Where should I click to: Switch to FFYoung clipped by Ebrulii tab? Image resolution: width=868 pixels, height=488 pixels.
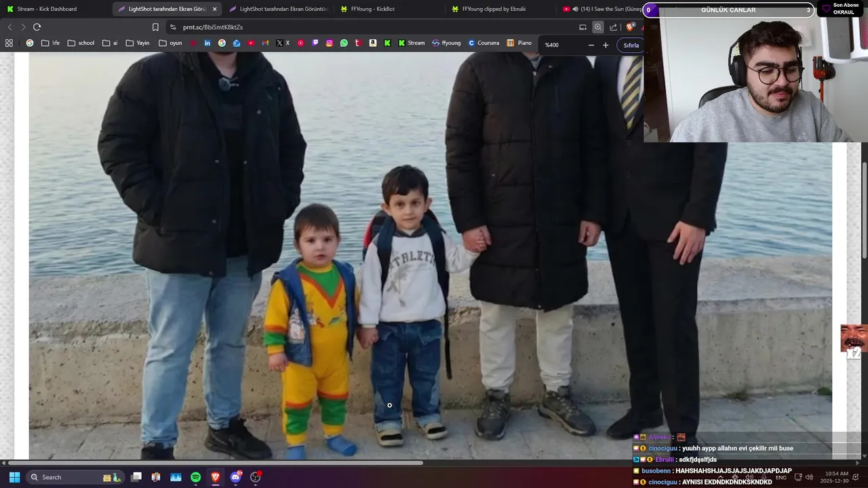(x=500, y=9)
